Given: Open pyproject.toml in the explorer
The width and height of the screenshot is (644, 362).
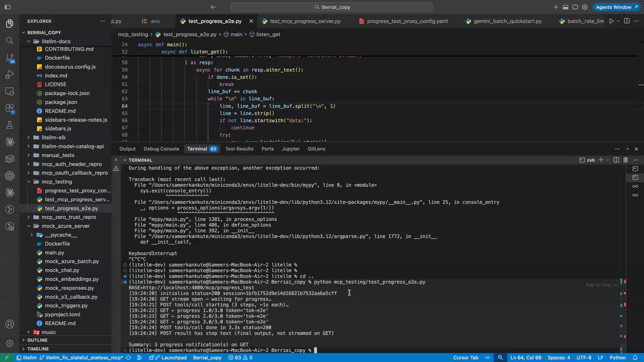Looking at the screenshot, I should click(62, 314).
